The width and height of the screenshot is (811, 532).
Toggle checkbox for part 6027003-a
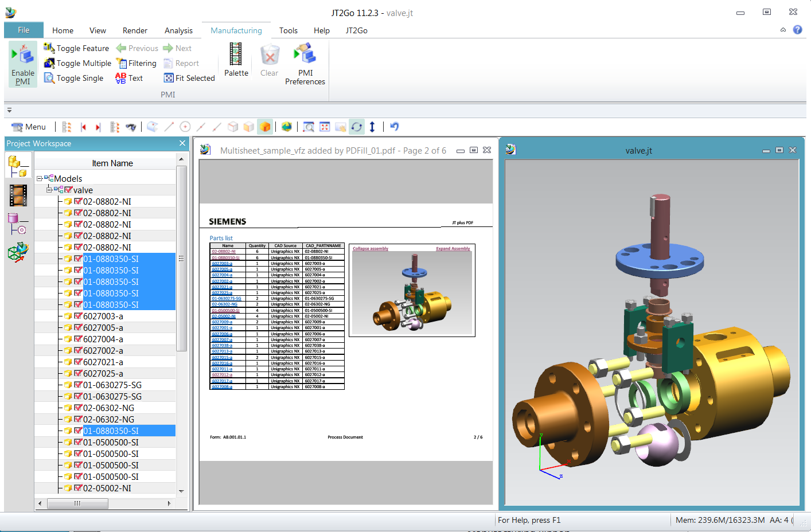point(78,316)
